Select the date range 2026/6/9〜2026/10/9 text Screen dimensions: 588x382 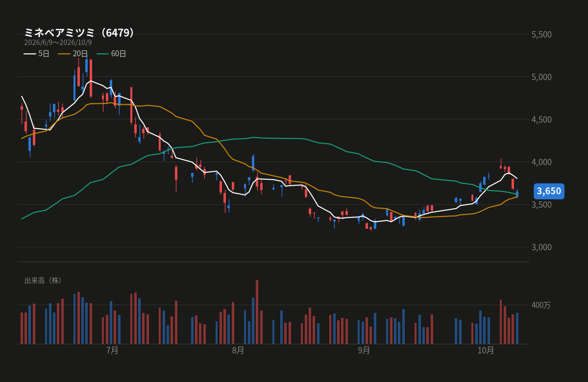(58, 43)
